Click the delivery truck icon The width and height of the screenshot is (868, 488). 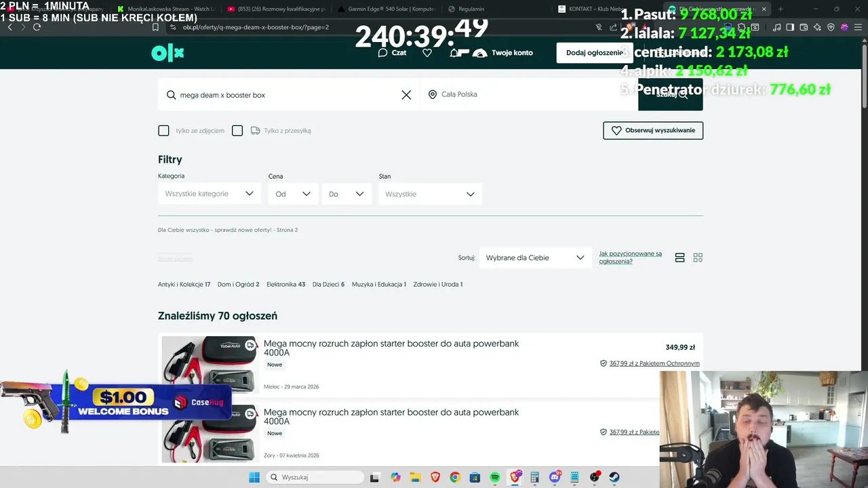[256, 130]
